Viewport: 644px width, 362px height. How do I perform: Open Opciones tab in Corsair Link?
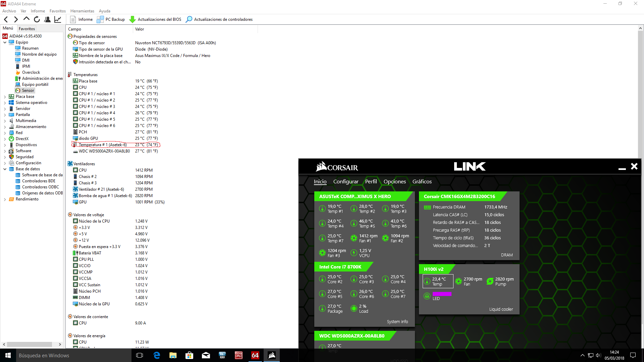394,182
